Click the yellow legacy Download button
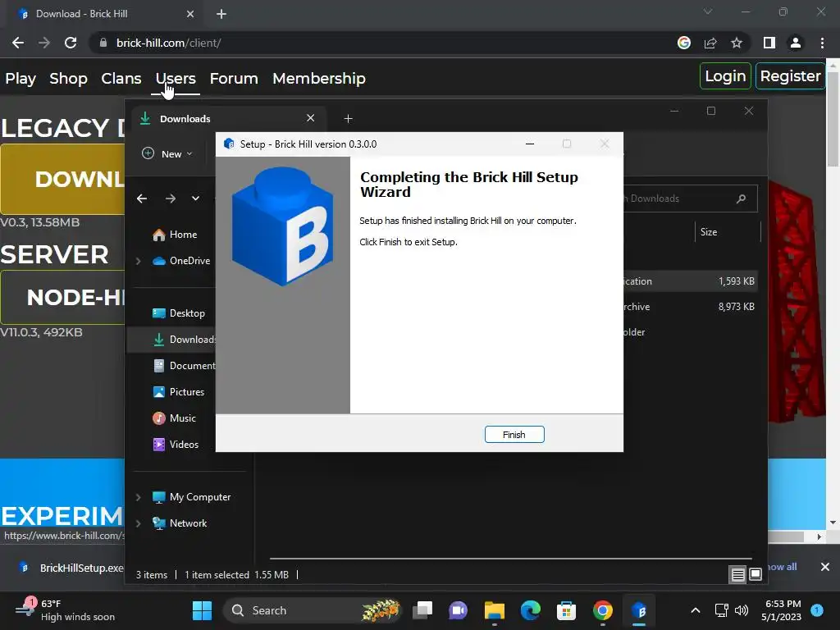The height and width of the screenshot is (630, 840). coord(63,179)
